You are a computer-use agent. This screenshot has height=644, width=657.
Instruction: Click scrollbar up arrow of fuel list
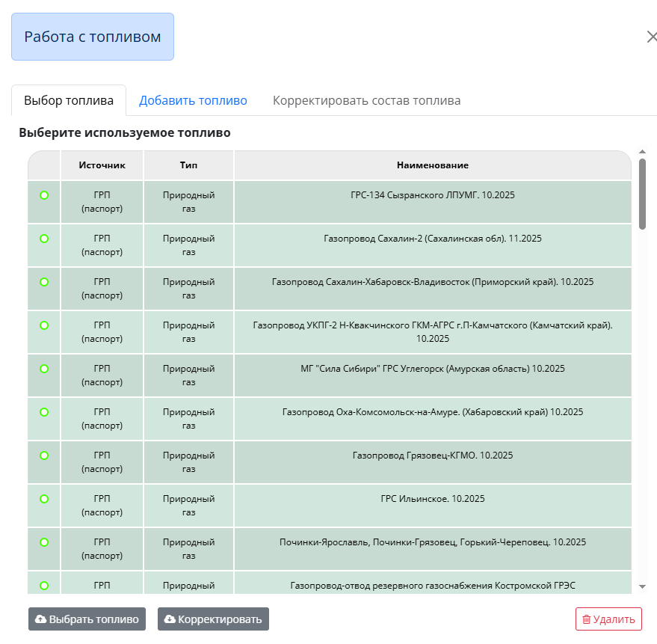point(642,152)
